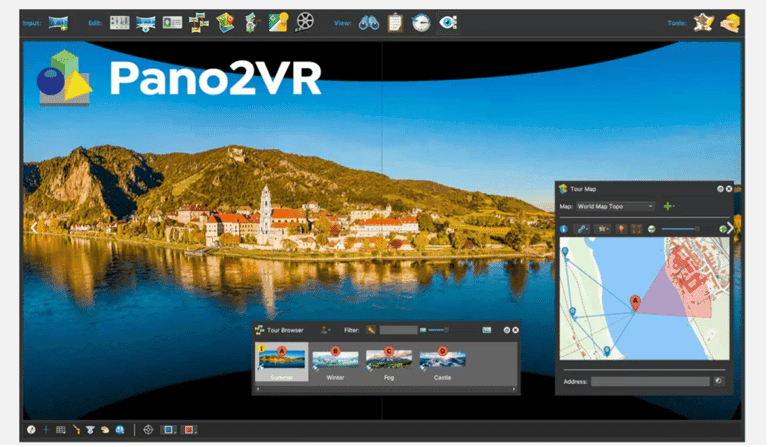Open the User Data ID card icon

pos(172,23)
